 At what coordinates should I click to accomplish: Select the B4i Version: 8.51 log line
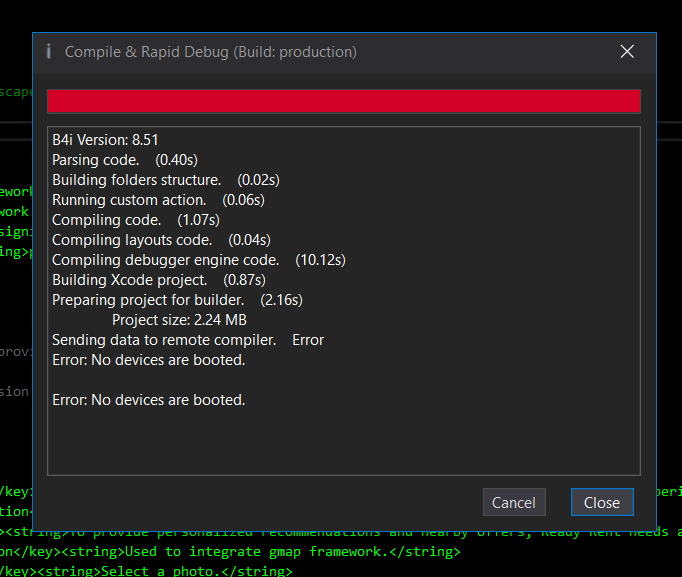click(105, 140)
